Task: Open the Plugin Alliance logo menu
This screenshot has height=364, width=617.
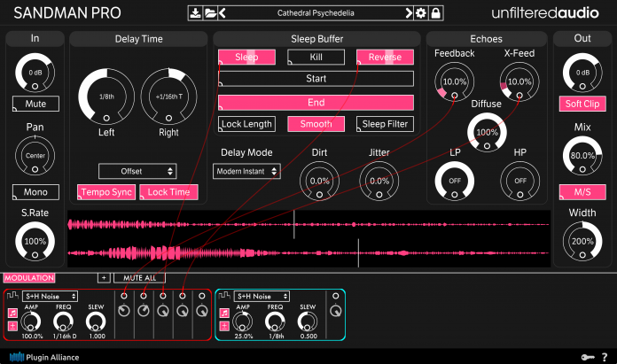Action: 44,357
